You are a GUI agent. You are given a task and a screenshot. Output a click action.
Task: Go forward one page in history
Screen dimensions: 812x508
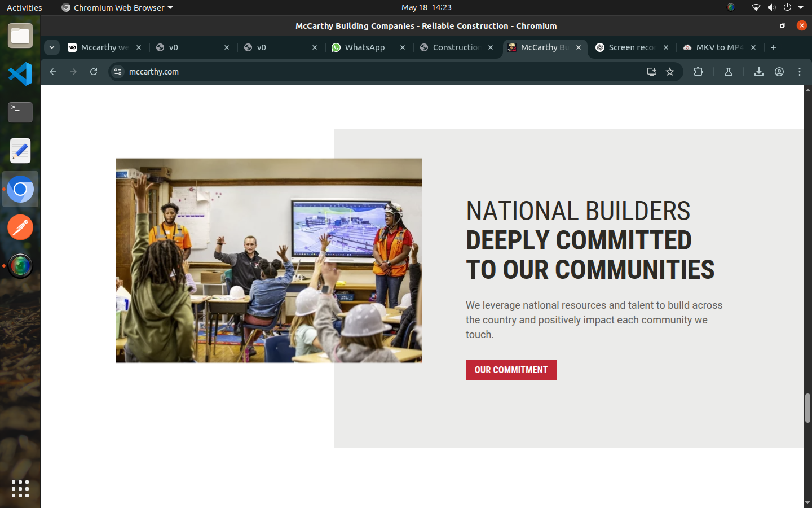tap(73, 72)
